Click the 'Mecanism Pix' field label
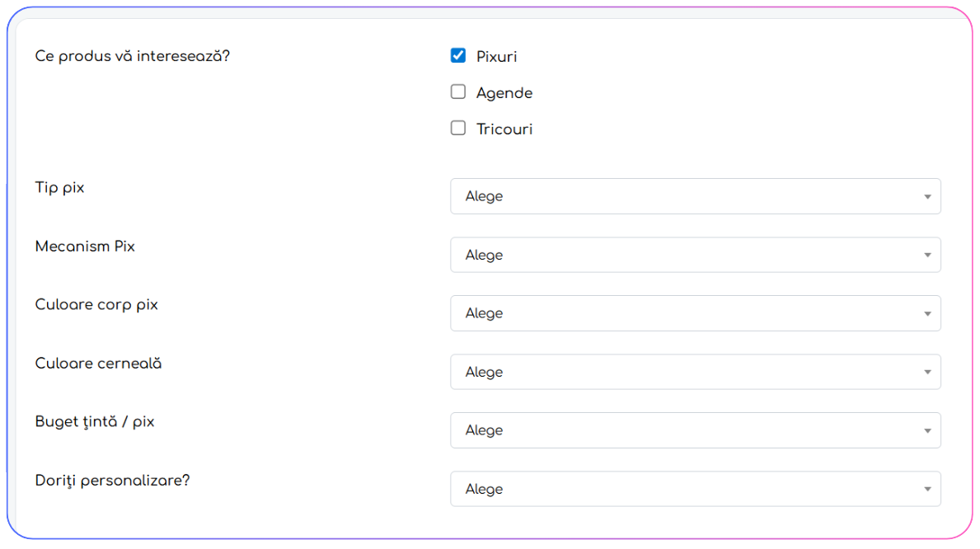980x549 pixels. pos(85,246)
